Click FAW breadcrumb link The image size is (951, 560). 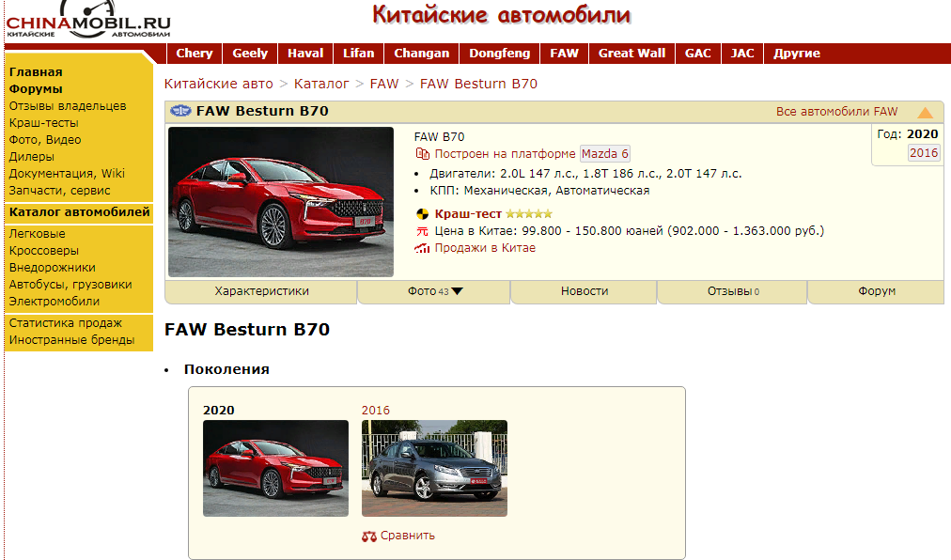click(384, 84)
